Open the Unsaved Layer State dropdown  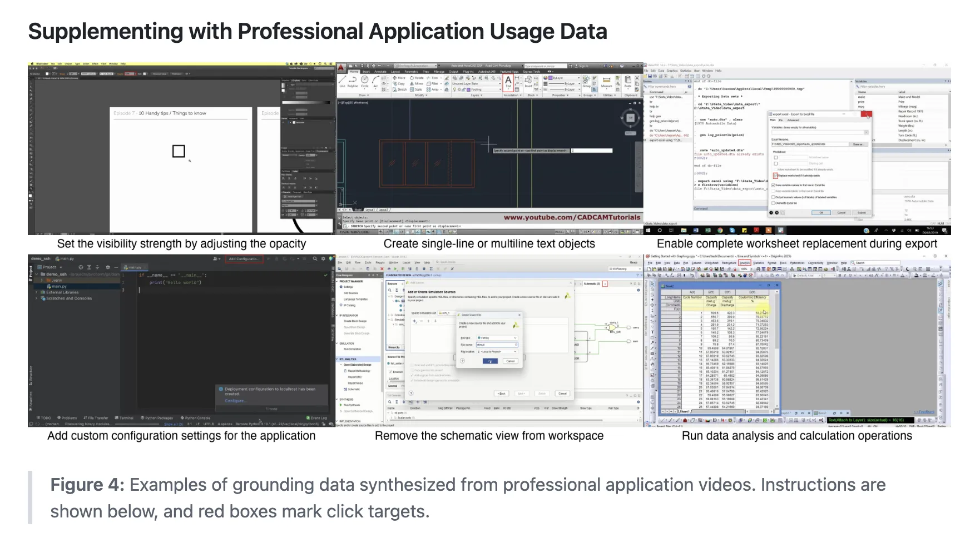point(476,84)
